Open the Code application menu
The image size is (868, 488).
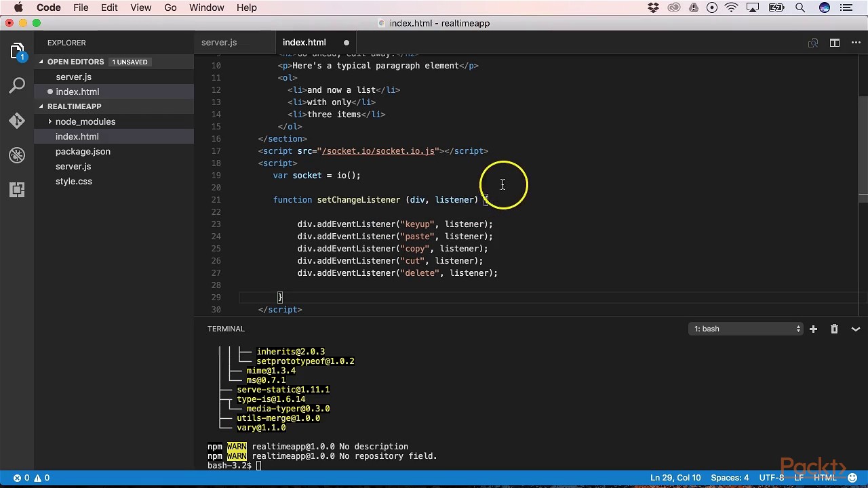pos(48,7)
